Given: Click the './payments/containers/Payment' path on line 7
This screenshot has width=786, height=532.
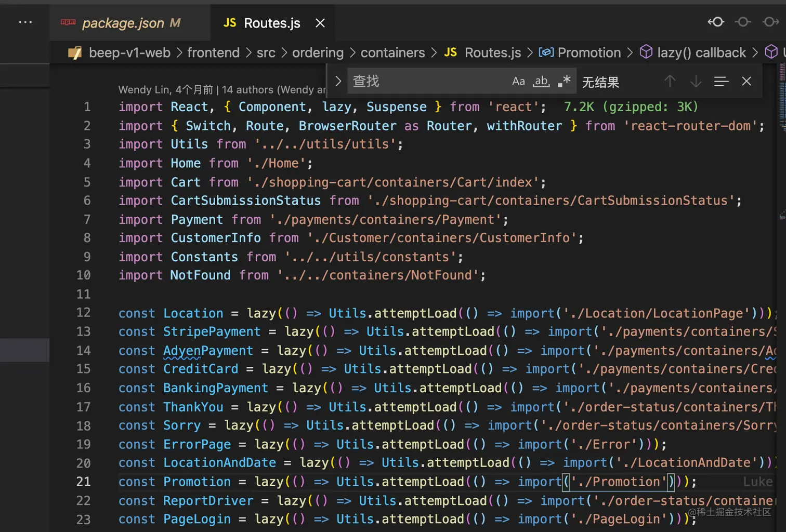Looking at the screenshot, I should tap(385, 220).
